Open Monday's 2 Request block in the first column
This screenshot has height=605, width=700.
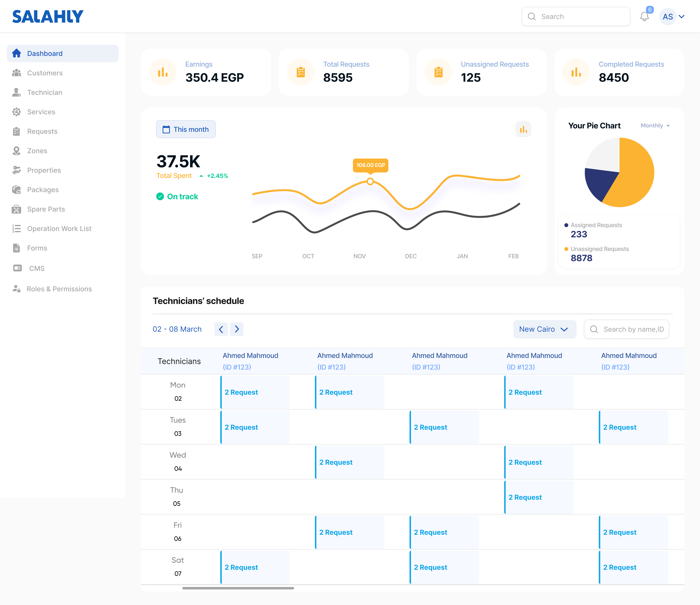[x=255, y=392]
